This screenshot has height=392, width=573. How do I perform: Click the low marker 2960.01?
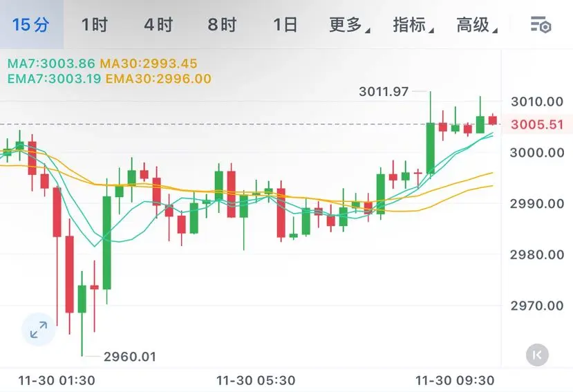(130, 357)
